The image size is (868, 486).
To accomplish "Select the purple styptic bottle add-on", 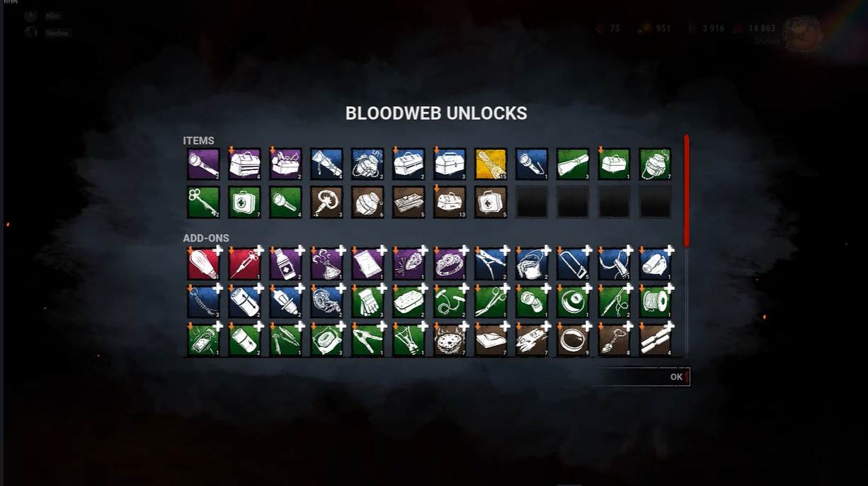I will click(x=286, y=264).
